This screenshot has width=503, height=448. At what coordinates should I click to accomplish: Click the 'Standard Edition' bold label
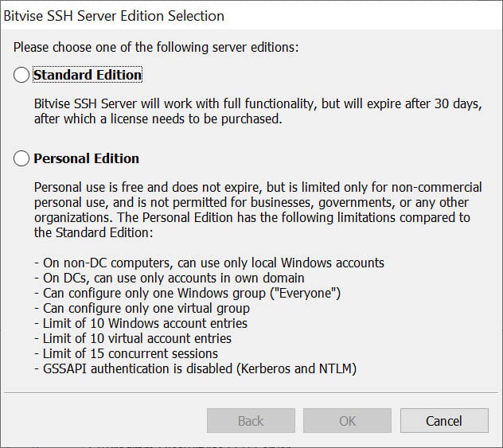pos(88,75)
